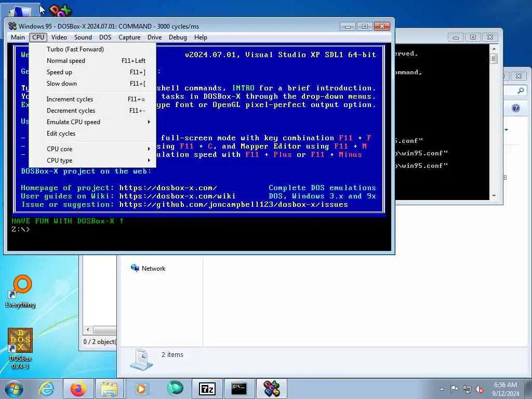Choose Normal speed from CPU menu
Image resolution: width=532 pixels, height=399 pixels.
pos(92,61)
